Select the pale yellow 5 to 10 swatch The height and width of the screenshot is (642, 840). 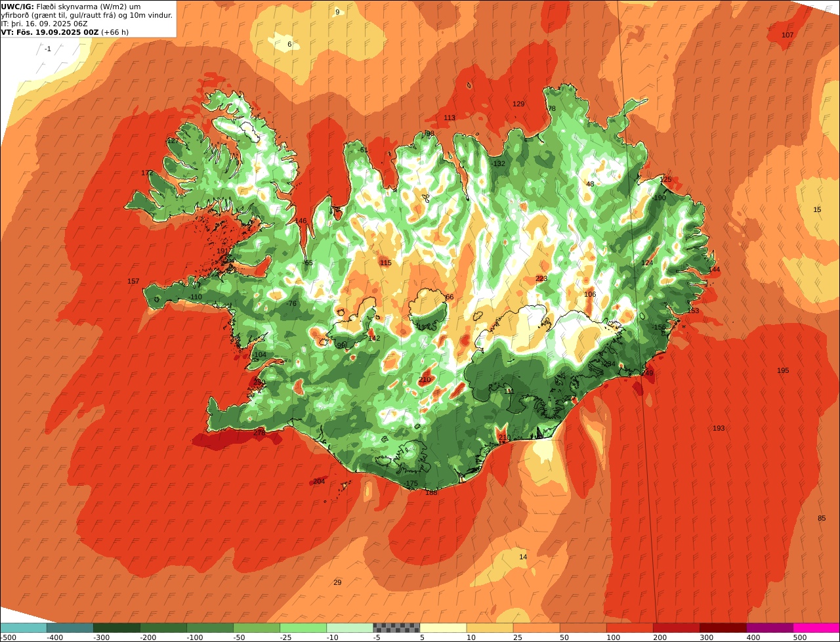click(x=443, y=628)
